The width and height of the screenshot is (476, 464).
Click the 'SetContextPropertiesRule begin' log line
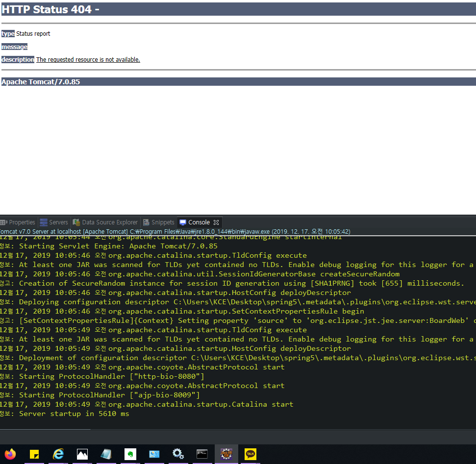click(x=182, y=311)
